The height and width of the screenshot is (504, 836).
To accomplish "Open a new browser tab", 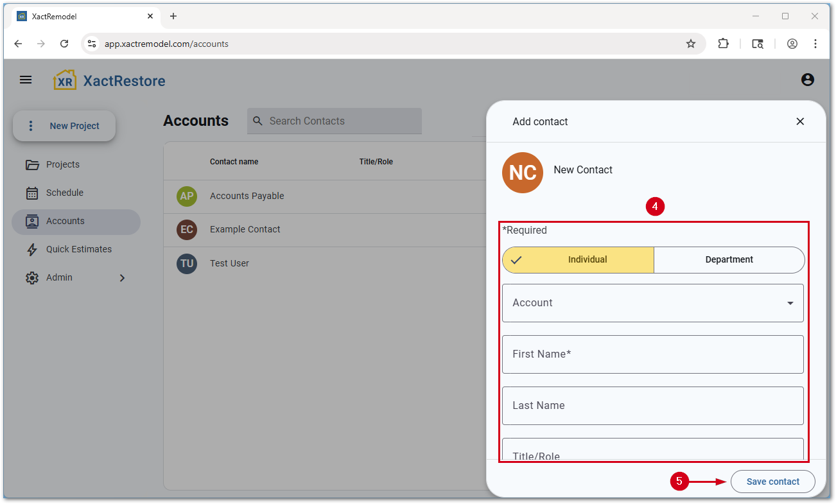I will click(173, 16).
